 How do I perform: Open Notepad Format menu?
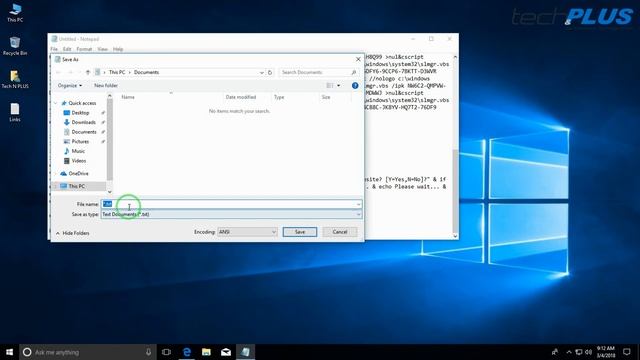click(84, 49)
